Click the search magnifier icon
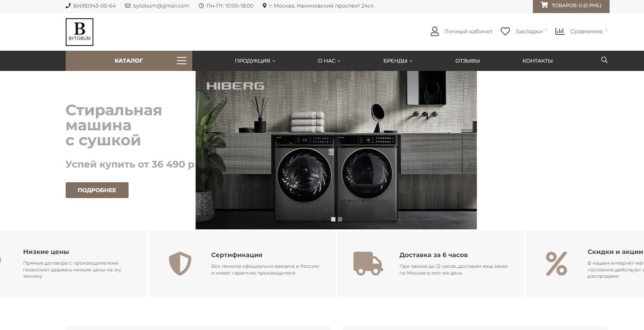The image size is (644, 330). point(604,60)
